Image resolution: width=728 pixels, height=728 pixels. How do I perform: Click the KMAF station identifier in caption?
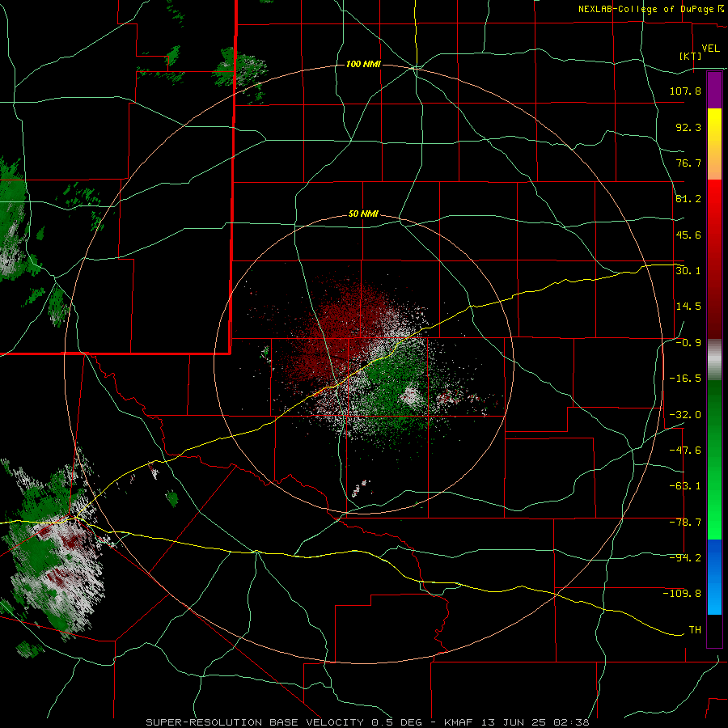click(x=460, y=722)
